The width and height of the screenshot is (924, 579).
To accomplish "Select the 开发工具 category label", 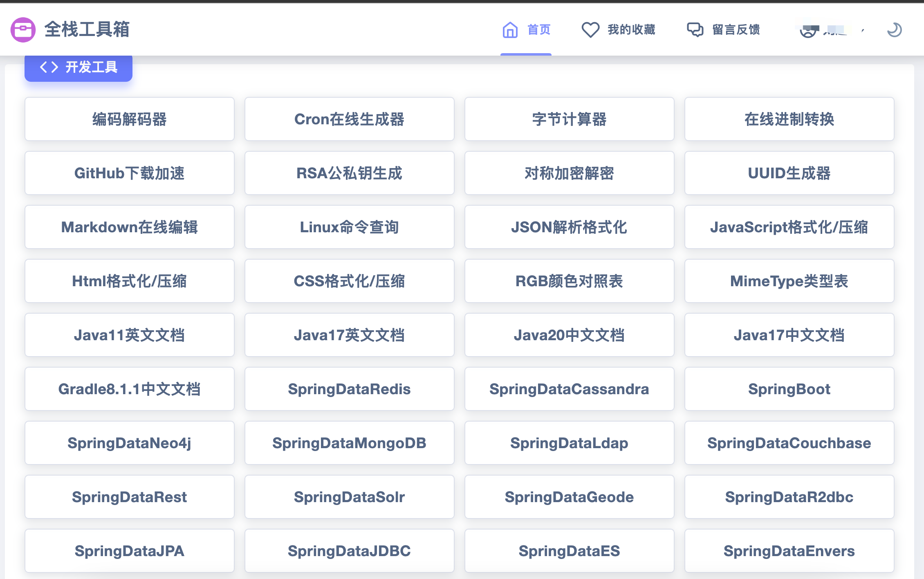I will click(x=92, y=67).
